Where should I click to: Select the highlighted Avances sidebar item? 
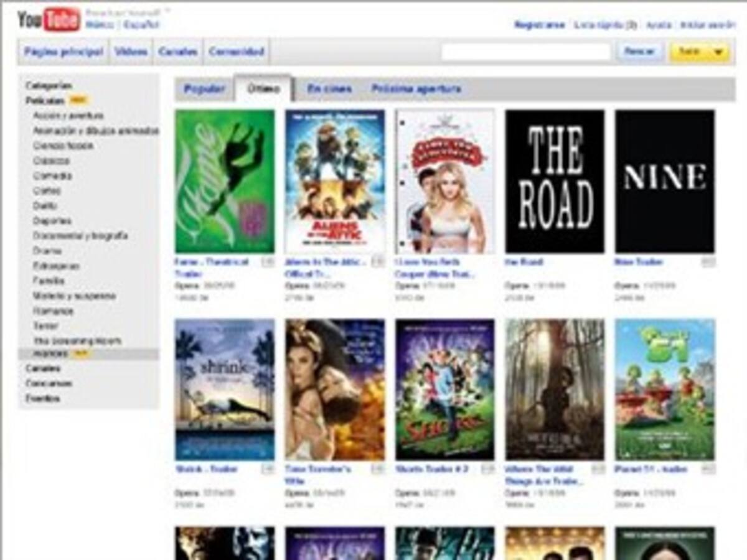point(88,354)
